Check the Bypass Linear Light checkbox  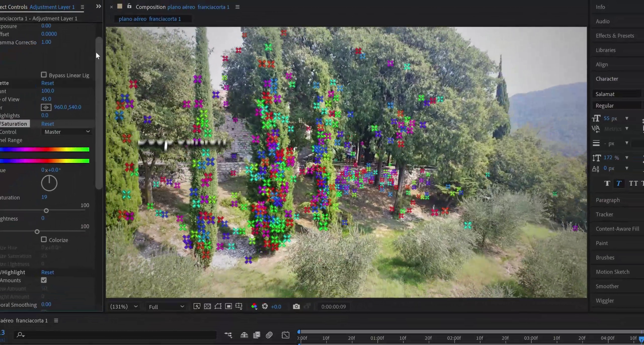44,75
